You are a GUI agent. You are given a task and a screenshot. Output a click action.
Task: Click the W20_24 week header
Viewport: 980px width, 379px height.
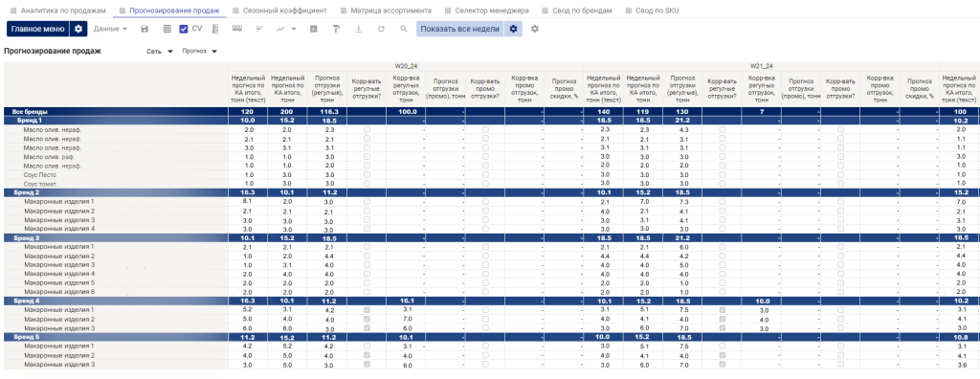(x=406, y=66)
